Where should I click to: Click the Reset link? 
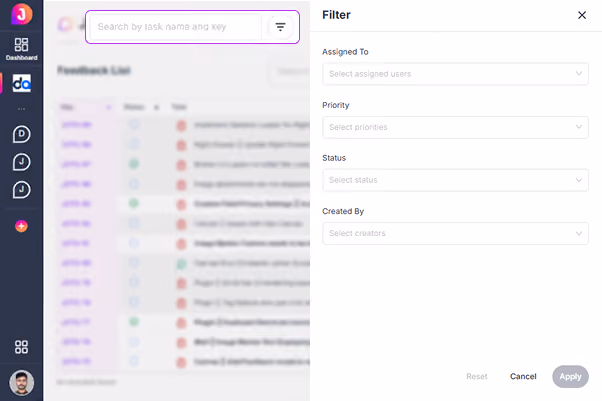477,376
